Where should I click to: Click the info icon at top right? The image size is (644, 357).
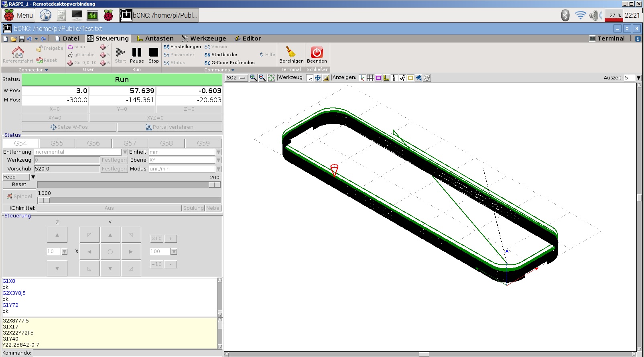(638, 39)
